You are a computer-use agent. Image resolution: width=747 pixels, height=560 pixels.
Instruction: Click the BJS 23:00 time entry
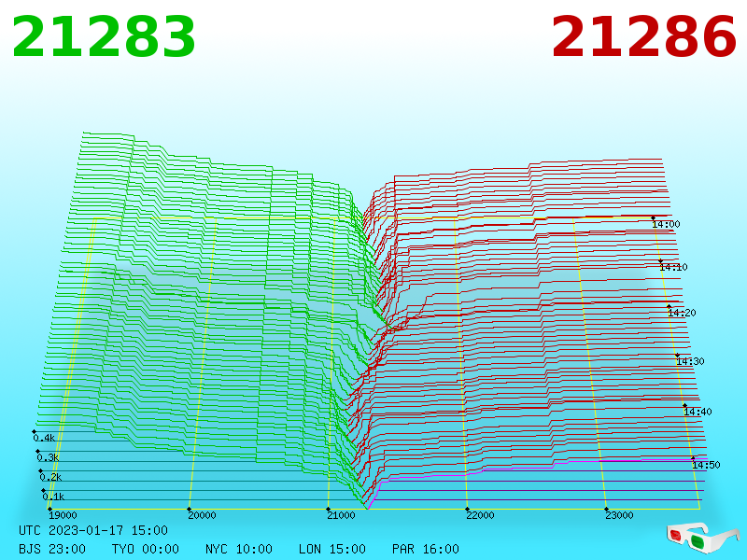(x=52, y=549)
